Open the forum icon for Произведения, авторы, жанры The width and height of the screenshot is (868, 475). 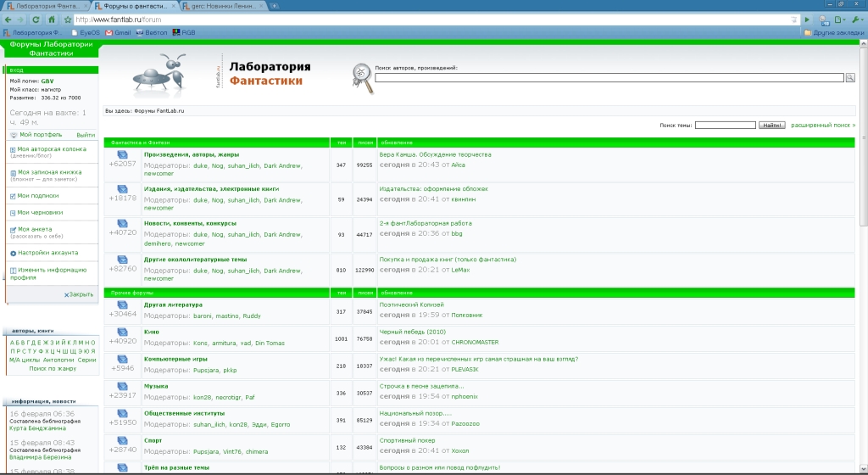(122, 155)
